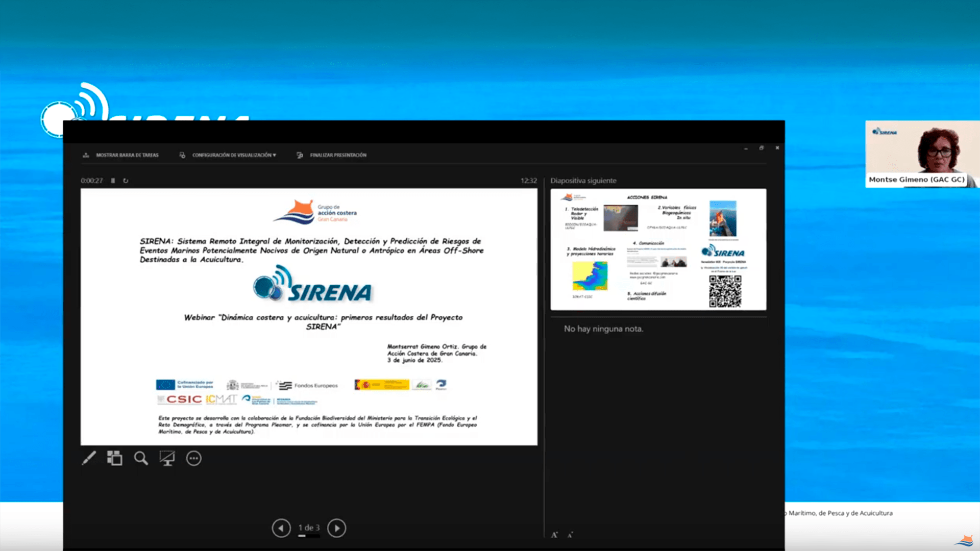Image resolution: width=980 pixels, height=551 pixels.
Task: Restart the presentation timer
Action: 126,181
